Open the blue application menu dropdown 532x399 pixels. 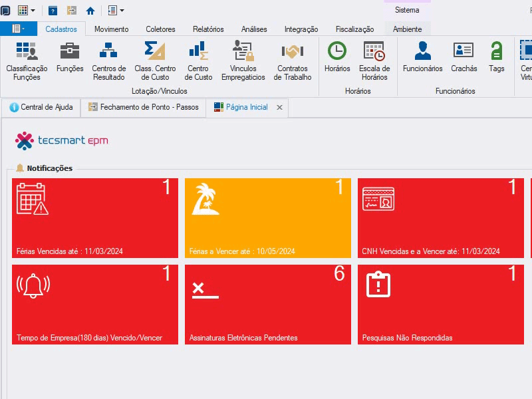click(19, 29)
